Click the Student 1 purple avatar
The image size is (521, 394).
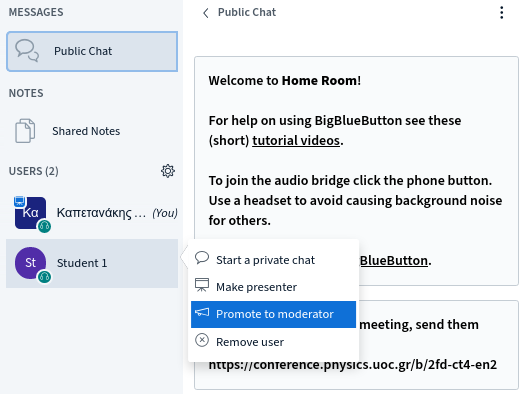(x=30, y=263)
